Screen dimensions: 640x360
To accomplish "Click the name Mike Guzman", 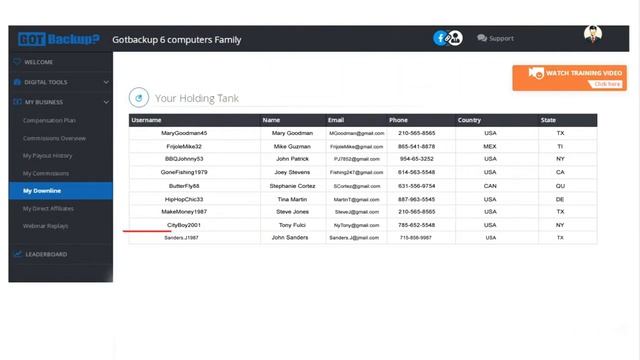I will click(292, 146).
